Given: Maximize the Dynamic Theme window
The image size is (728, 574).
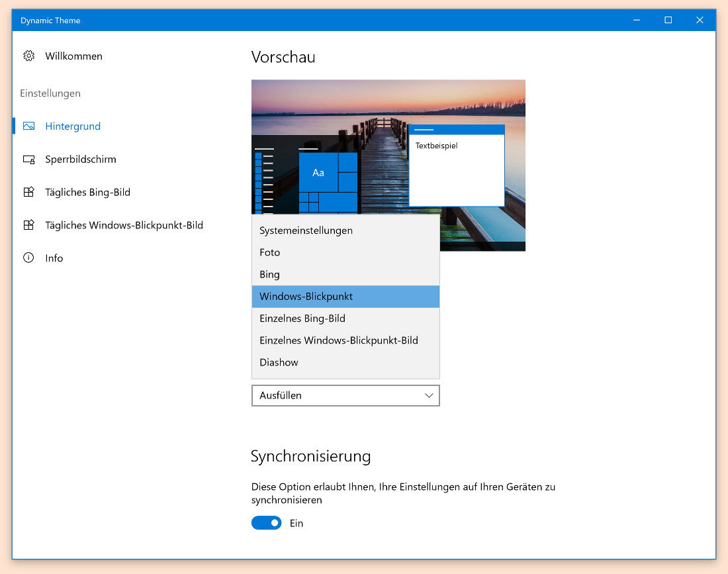Looking at the screenshot, I should click(668, 20).
